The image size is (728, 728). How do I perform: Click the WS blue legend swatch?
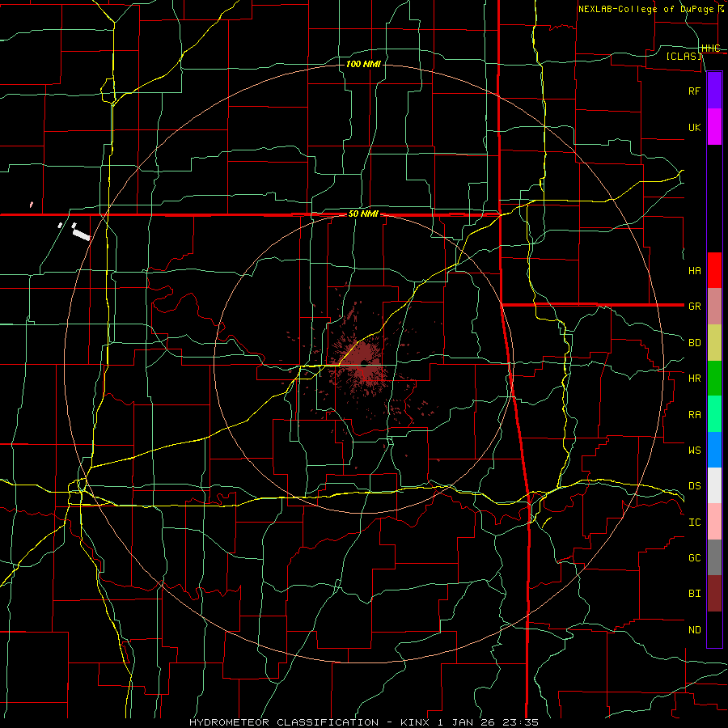[714, 450]
